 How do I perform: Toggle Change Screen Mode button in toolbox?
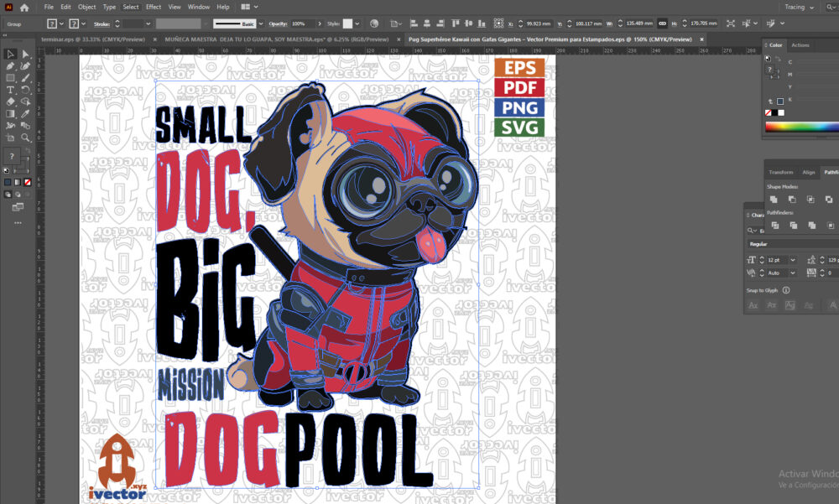(18, 206)
